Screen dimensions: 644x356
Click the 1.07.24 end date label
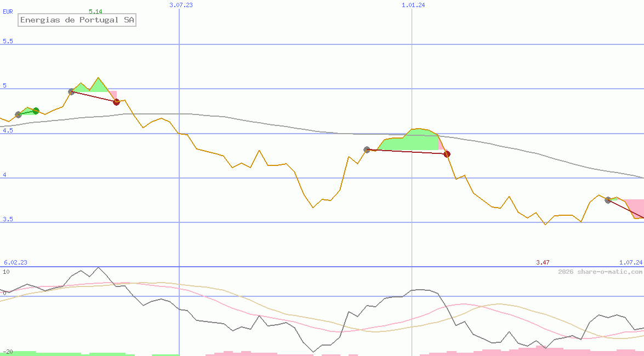[x=630, y=263]
